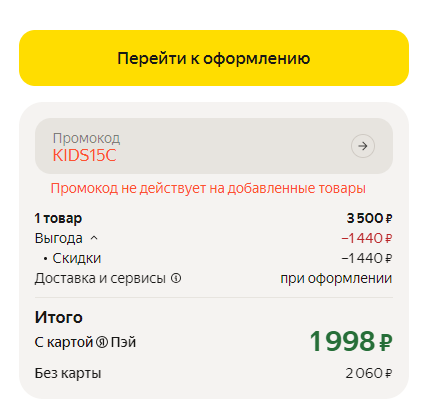Apply promo code with the arrow icon

(x=363, y=146)
